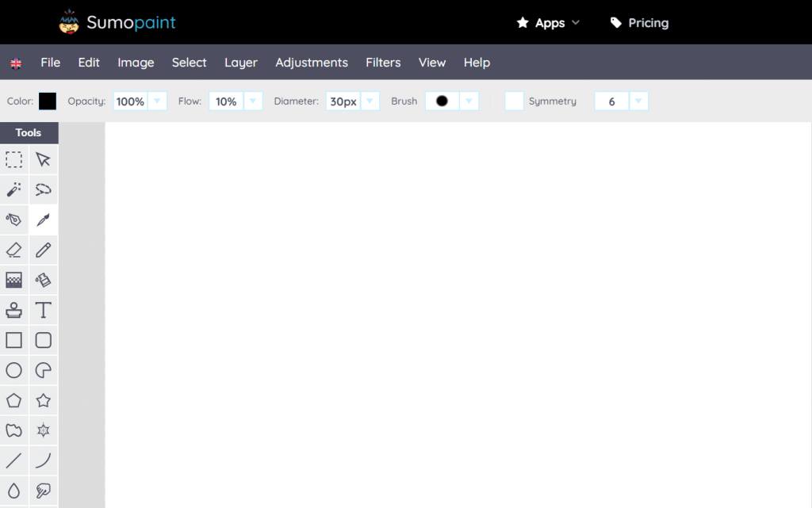Screen dimensions: 812x508
Task: Open the Apps menu in header
Action: [549, 23]
